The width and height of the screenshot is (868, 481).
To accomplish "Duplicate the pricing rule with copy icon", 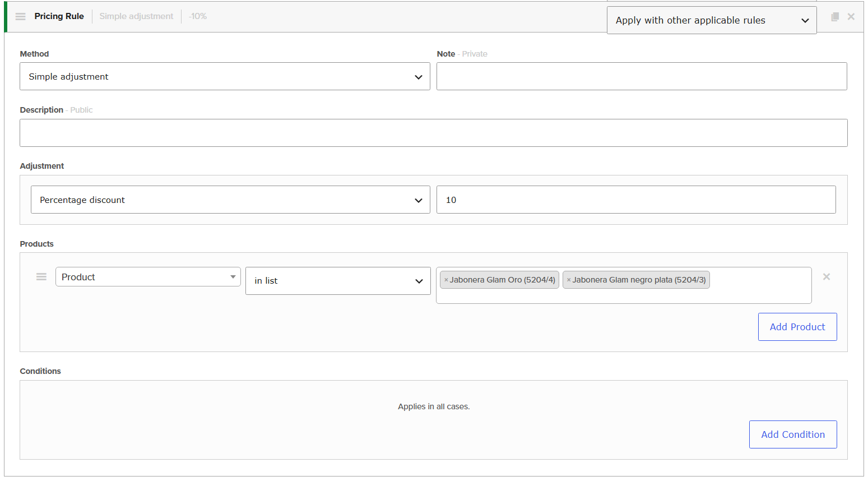I will 835,17.
